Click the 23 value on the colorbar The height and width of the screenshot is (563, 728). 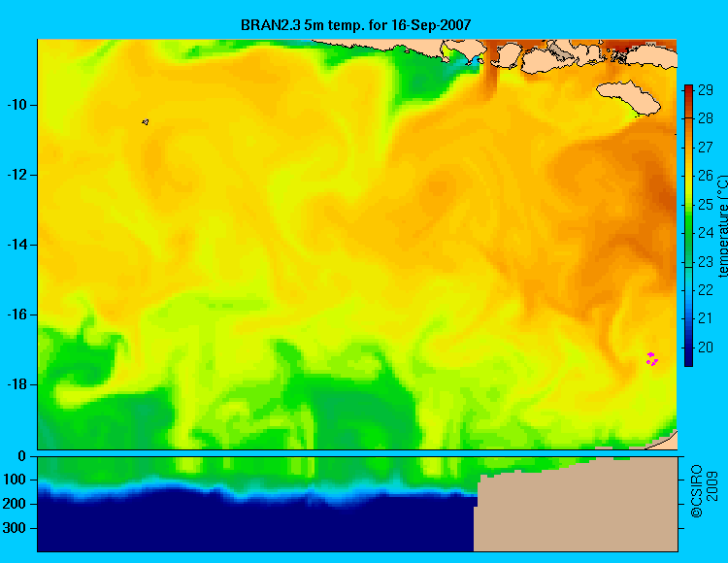coord(706,262)
